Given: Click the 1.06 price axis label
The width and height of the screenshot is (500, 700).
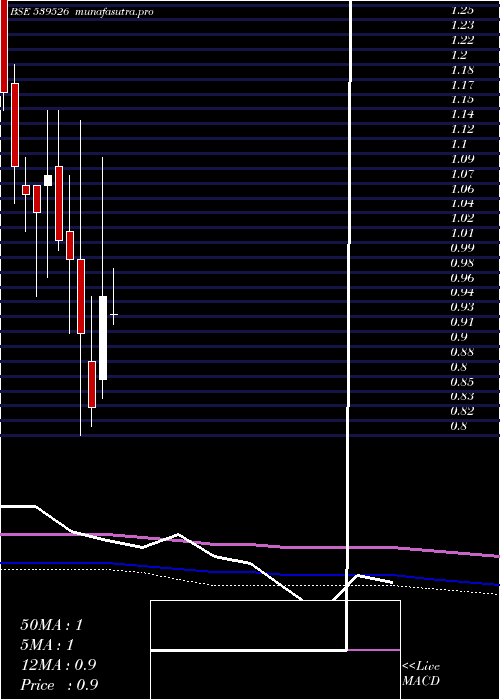Looking at the screenshot, I should click(462, 188).
